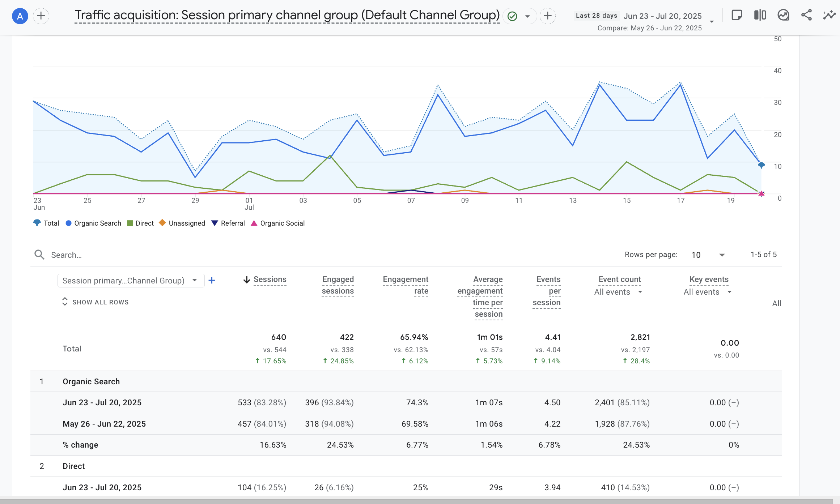The height and width of the screenshot is (504, 840).
Task: Sort by the Engagement rate column
Action: pyautogui.click(x=406, y=285)
